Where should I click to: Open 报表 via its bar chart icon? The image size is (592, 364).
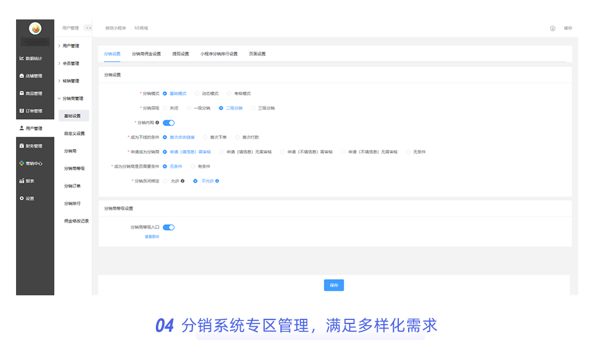22,181
